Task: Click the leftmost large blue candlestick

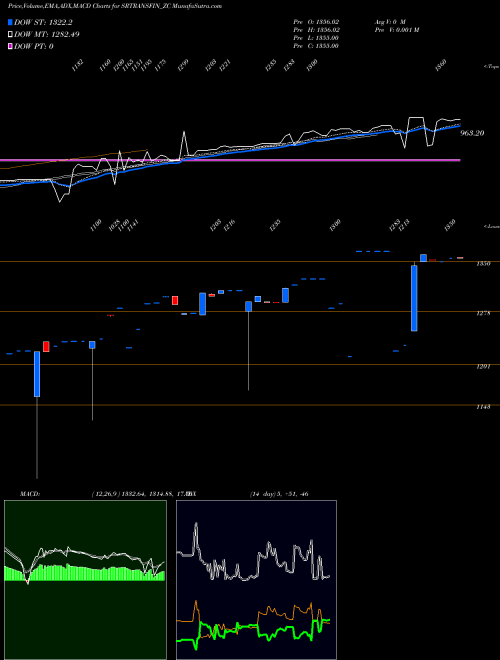Action: [37, 374]
